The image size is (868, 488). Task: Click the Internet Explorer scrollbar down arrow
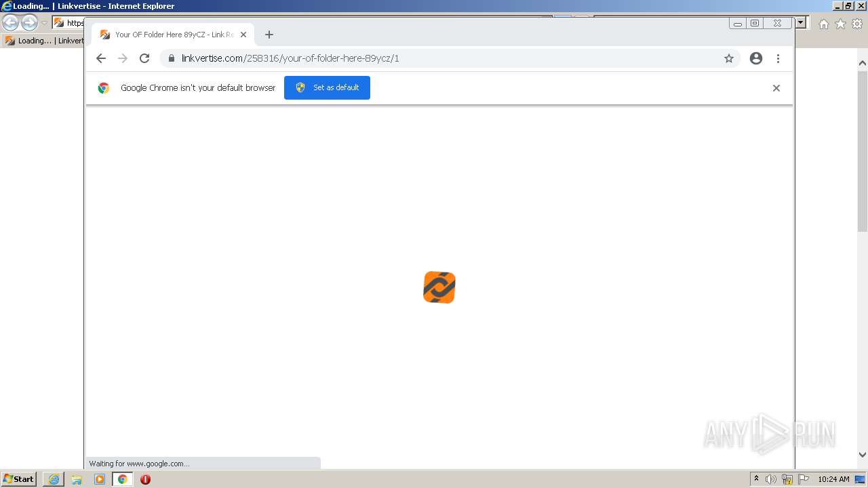point(863,455)
